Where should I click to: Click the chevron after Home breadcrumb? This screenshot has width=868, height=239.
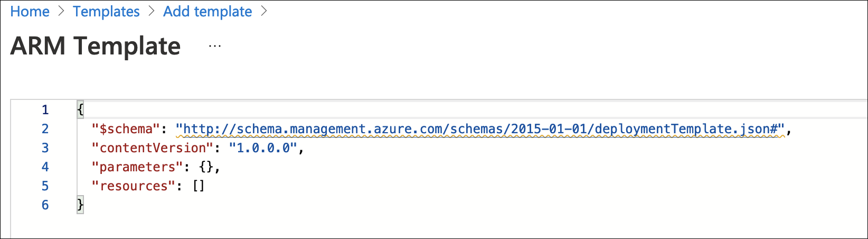(61, 12)
